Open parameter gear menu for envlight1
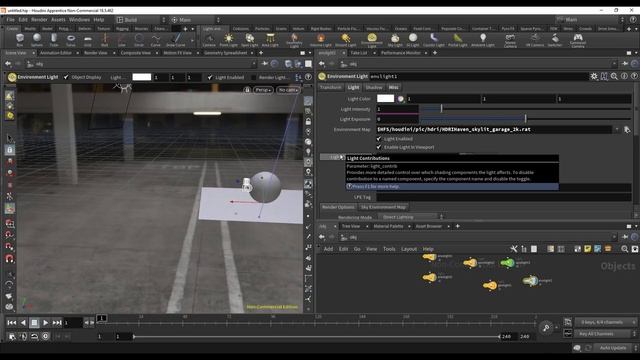 tap(594, 76)
